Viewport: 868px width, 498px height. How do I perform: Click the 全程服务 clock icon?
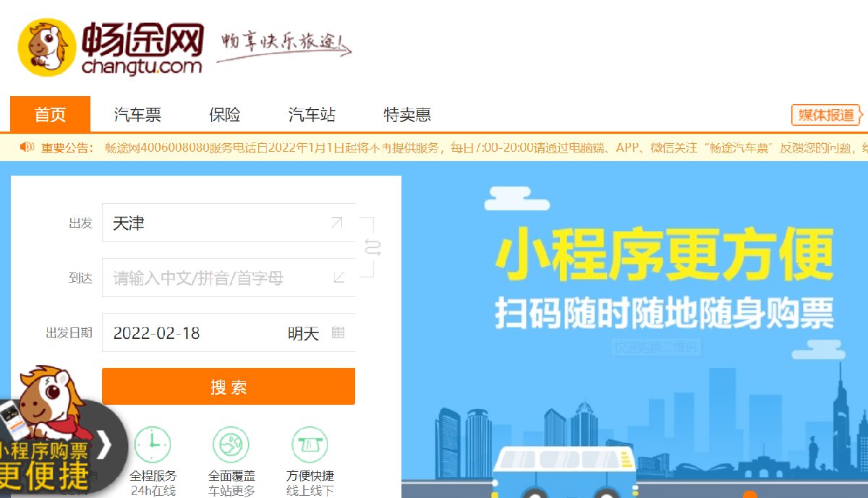153,445
